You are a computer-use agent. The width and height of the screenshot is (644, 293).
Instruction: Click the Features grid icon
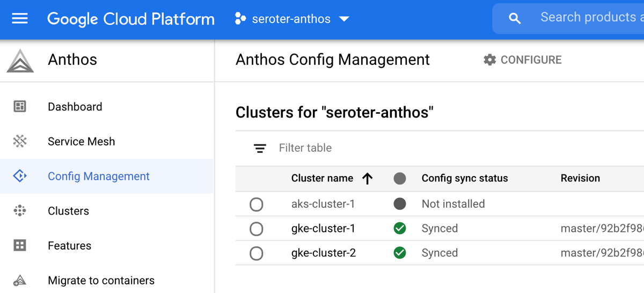[20, 246]
